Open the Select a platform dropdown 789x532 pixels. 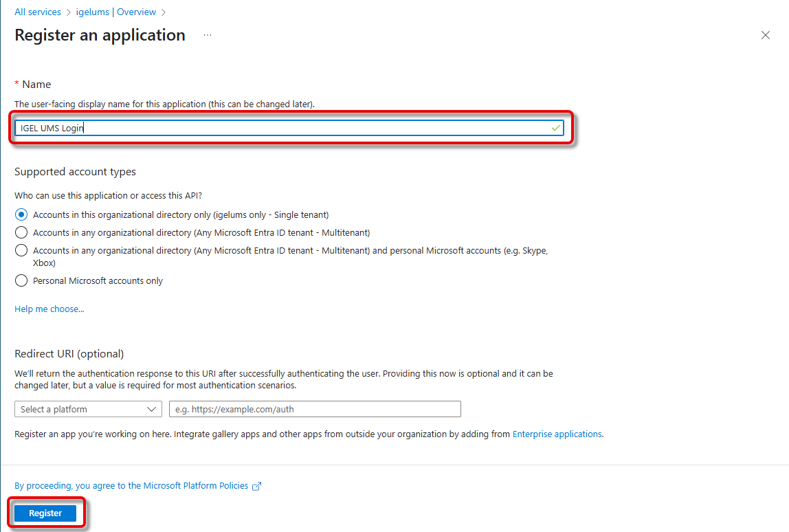(88, 409)
